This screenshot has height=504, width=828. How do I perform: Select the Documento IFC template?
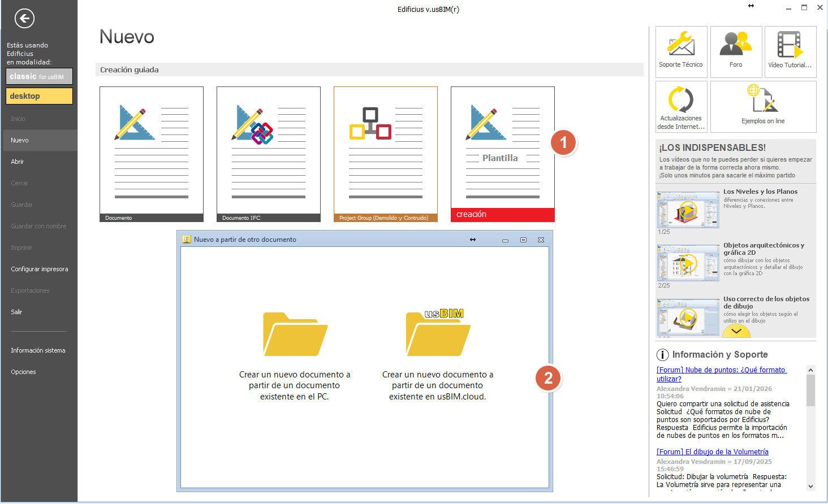[x=268, y=154]
